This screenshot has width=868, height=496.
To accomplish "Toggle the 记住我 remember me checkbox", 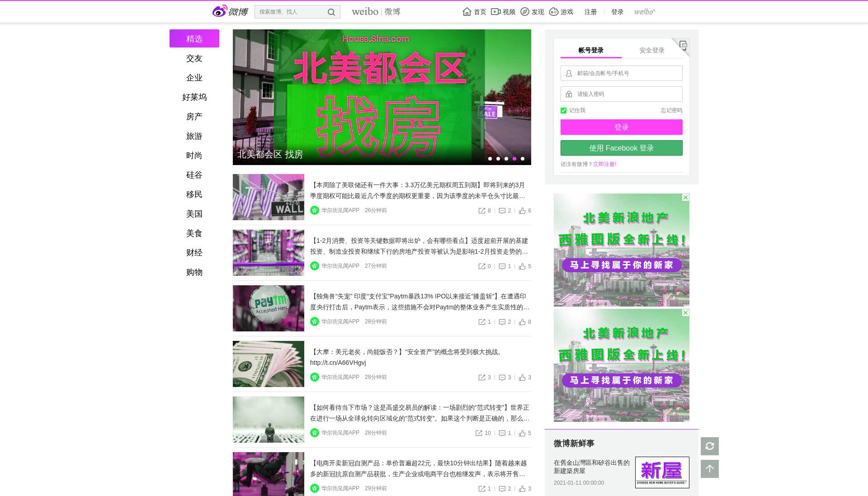I will (563, 110).
